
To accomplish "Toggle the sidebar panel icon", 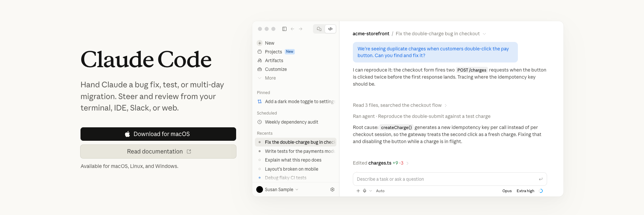I will (x=284, y=29).
